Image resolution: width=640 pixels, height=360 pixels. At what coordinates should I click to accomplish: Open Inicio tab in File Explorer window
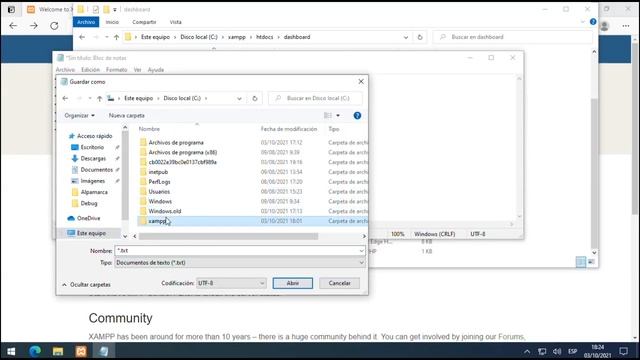(x=112, y=22)
